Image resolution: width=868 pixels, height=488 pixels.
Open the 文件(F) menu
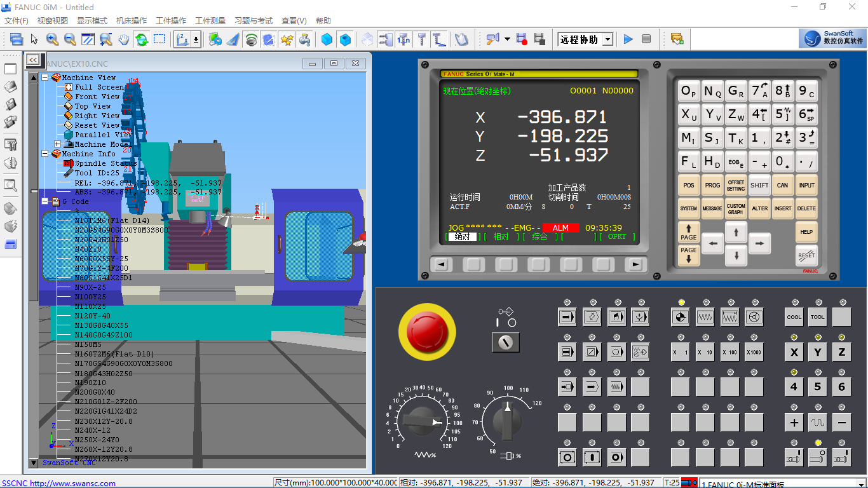[x=17, y=21]
